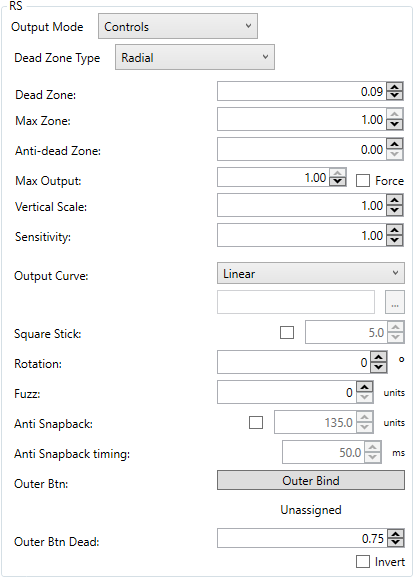Increase Dead Zone value with up arrow
414x578 pixels.
point(394,87)
